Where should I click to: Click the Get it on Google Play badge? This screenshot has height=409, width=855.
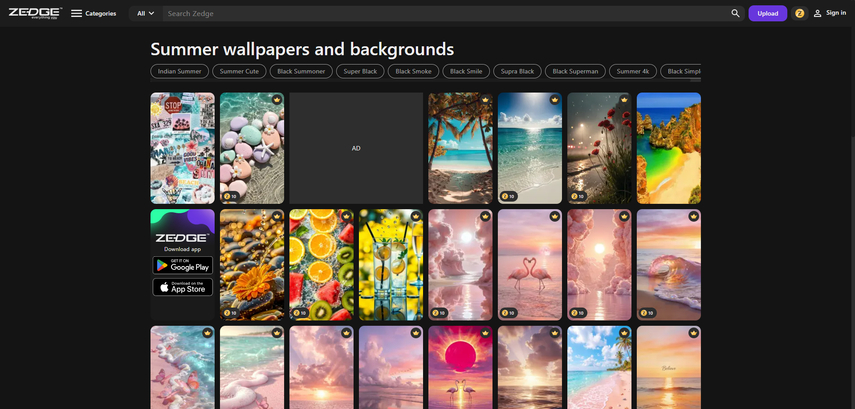(182, 265)
